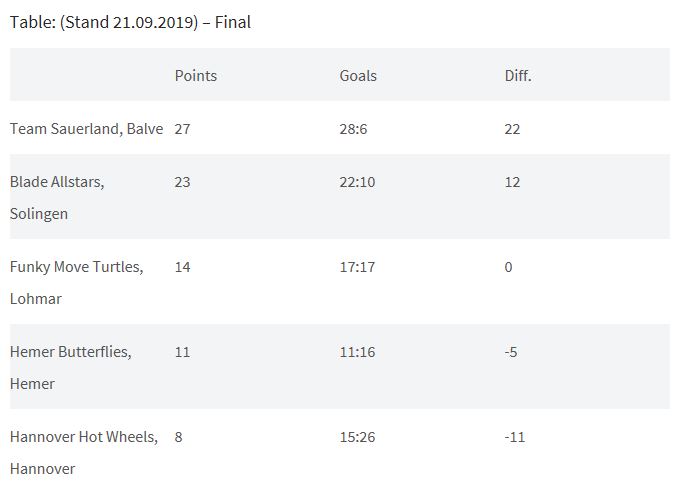This screenshot has width=680, height=494.
Task: Click Hannover Hot Wheels' 8 points value
Action: [178, 437]
